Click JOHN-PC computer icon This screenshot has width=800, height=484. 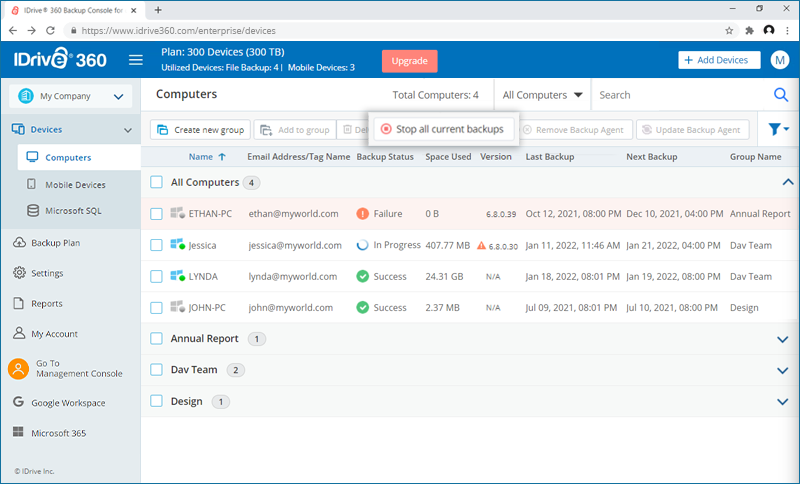click(178, 307)
